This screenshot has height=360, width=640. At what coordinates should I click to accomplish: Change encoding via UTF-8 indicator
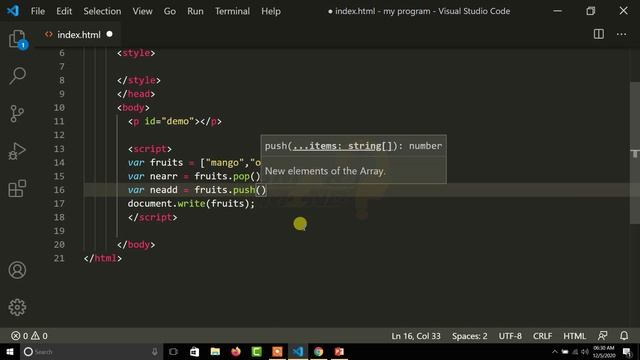(510, 336)
